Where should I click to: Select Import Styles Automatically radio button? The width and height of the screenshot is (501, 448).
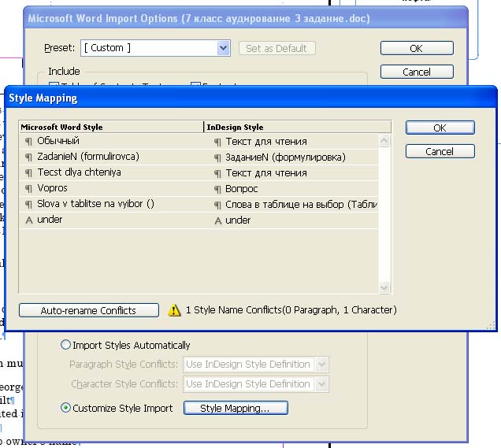[65, 345]
